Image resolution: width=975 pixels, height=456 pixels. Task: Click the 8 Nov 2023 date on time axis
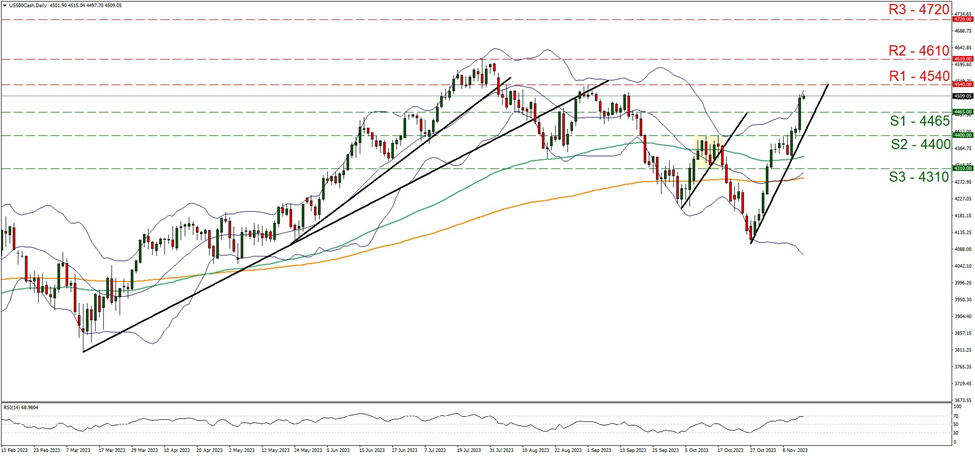pos(794,451)
